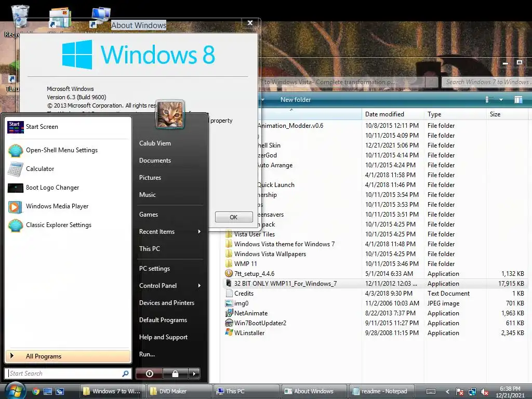Expand Control Panel submenu
This screenshot has width=532, height=399.
pyautogui.click(x=170, y=286)
